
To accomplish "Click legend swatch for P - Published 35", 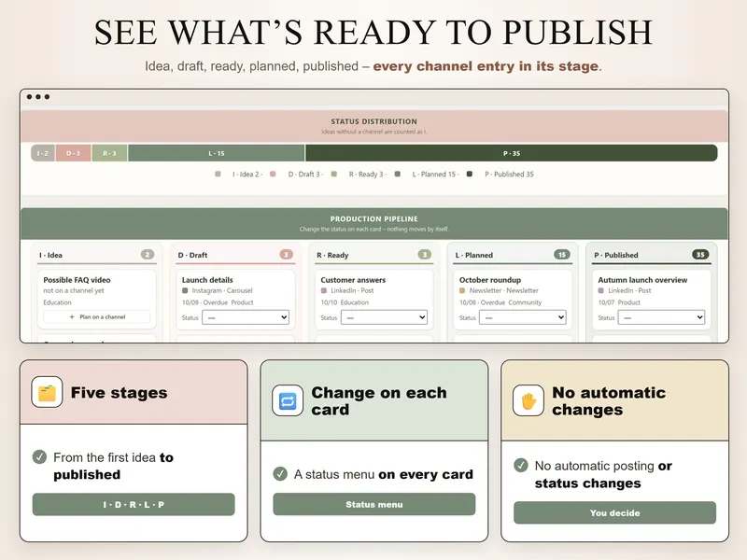I will coord(470,175).
